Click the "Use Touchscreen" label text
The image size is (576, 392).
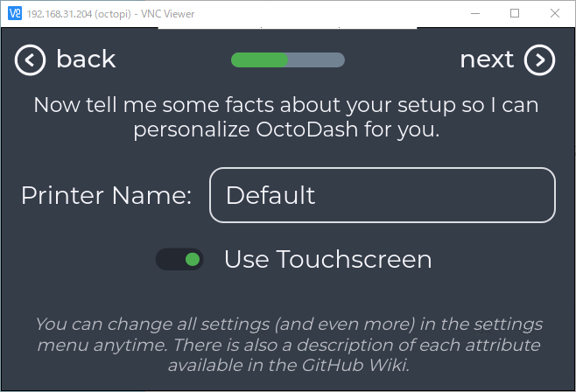pyautogui.click(x=328, y=259)
